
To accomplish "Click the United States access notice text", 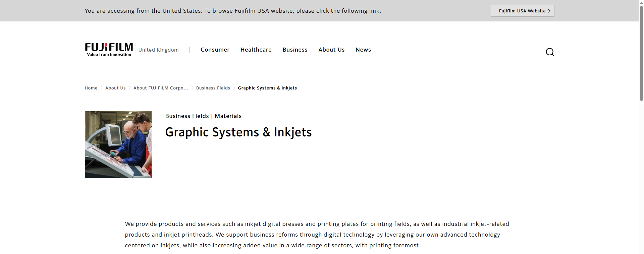I will coord(232,11).
